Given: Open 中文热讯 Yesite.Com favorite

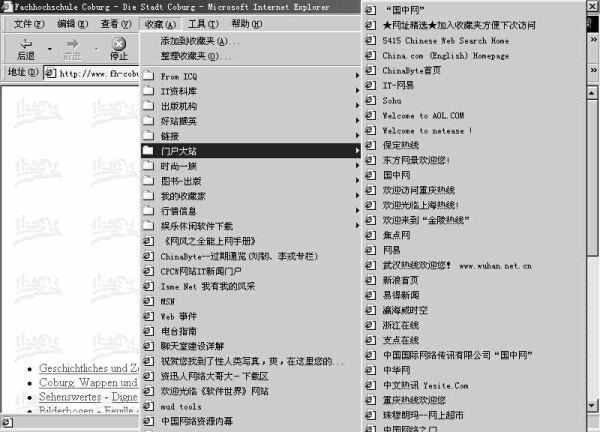Looking at the screenshot, I should click(x=474, y=385).
